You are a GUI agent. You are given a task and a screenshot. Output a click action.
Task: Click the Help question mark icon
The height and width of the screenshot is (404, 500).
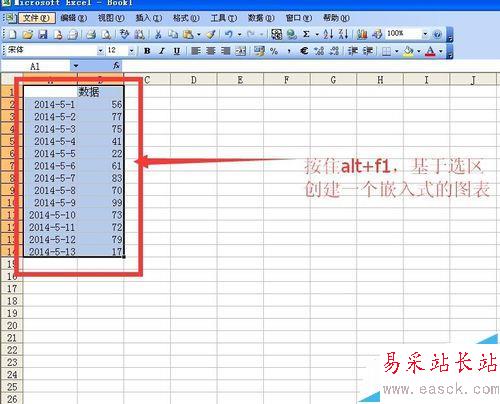click(437, 34)
